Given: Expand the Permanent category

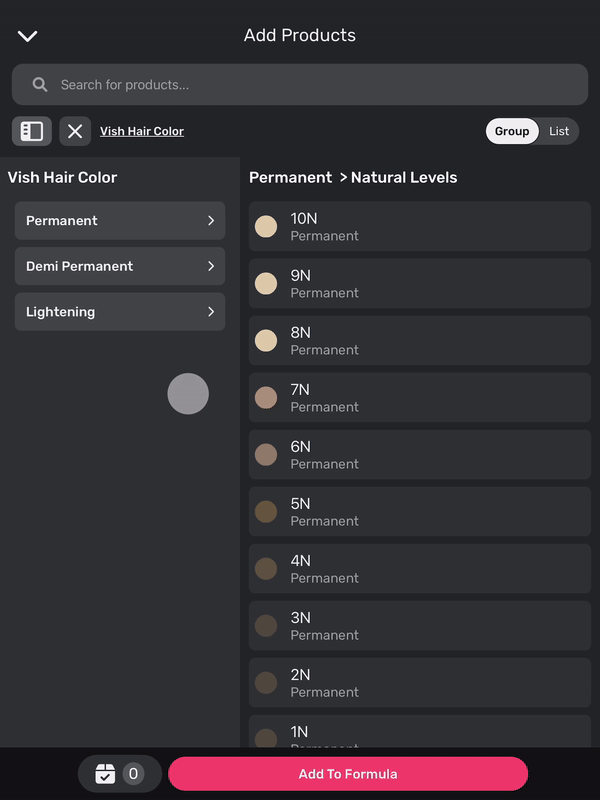Looking at the screenshot, I should pyautogui.click(x=120, y=221).
